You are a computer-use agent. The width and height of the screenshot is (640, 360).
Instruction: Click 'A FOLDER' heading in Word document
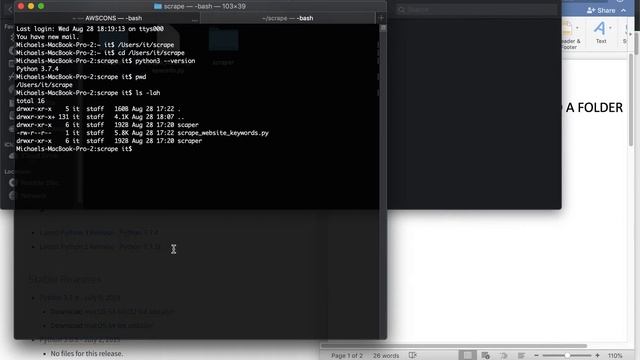594,108
